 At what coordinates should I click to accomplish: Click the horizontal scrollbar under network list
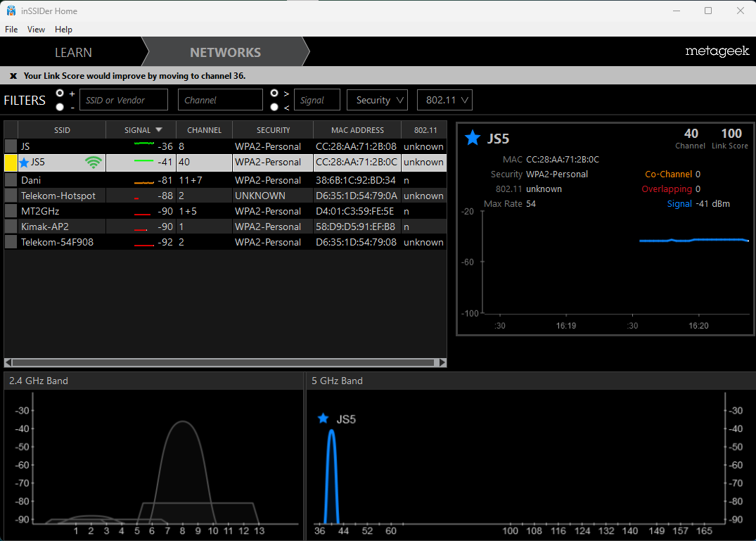click(x=223, y=362)
